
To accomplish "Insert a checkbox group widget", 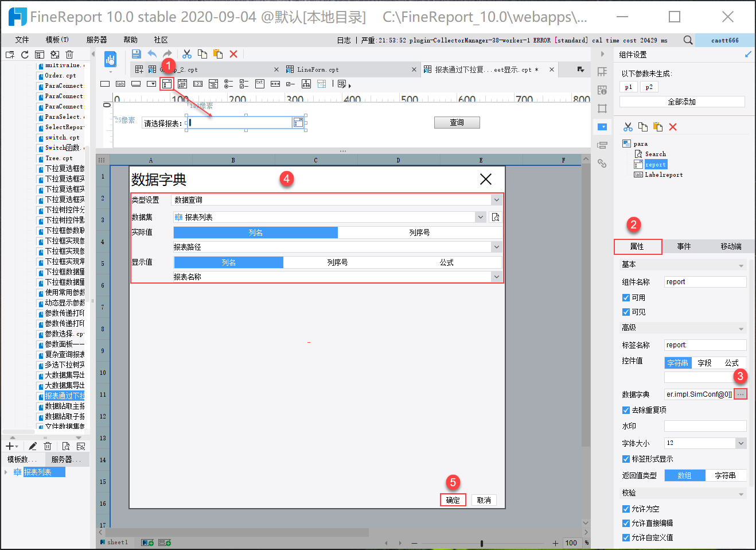I will click(244, 84).
